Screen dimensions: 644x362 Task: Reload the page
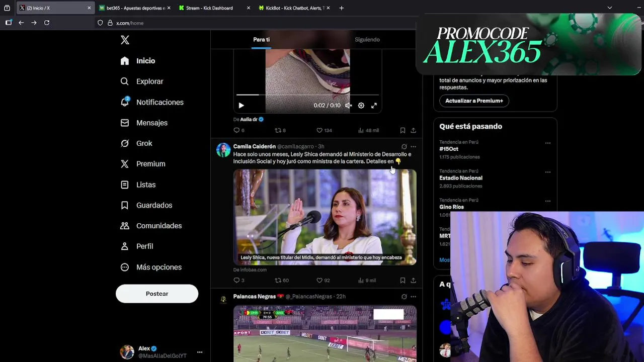click(47, 23)
